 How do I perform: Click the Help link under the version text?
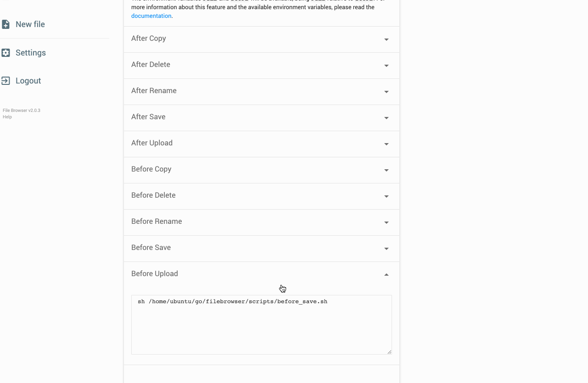(x=7, y=117)
